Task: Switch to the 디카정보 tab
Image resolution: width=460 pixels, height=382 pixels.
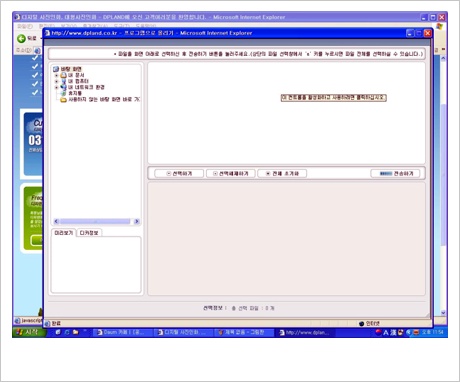Action: click(x=89, y=233)
